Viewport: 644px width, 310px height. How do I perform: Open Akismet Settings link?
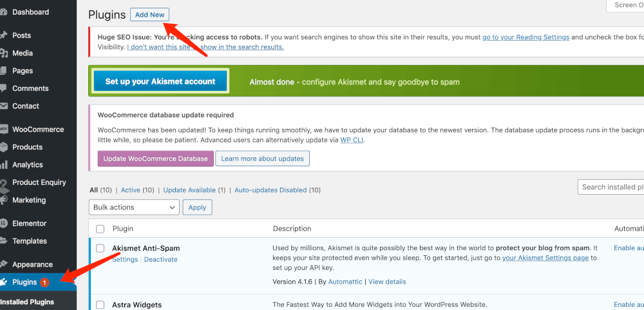(125, 260)
